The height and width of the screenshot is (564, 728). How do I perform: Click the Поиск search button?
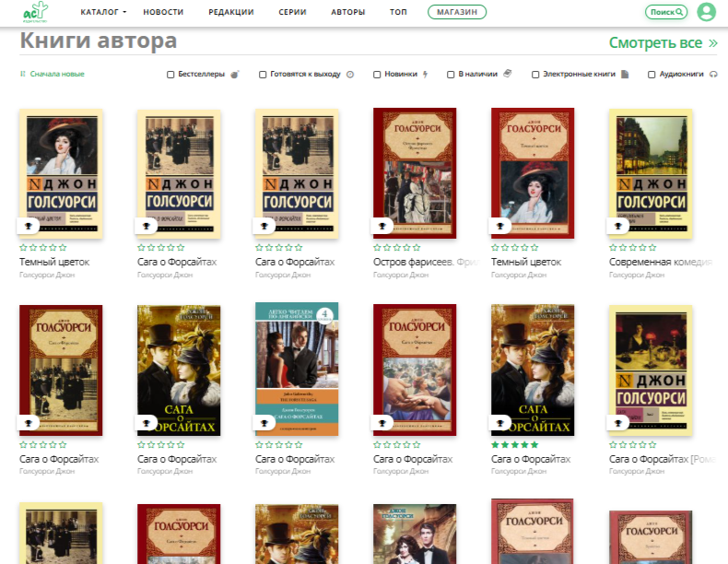666,12
